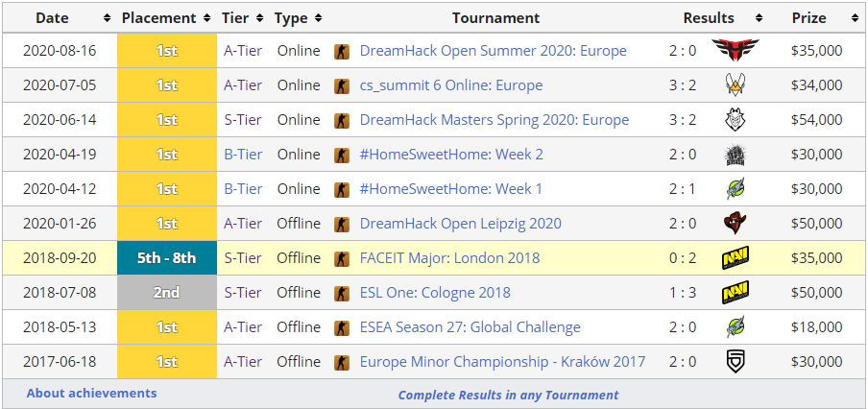This screenshot has width=868, height=409.
Task: Open DreamHack Open Summer 2020: Europe link
Action: pos(493,51)
